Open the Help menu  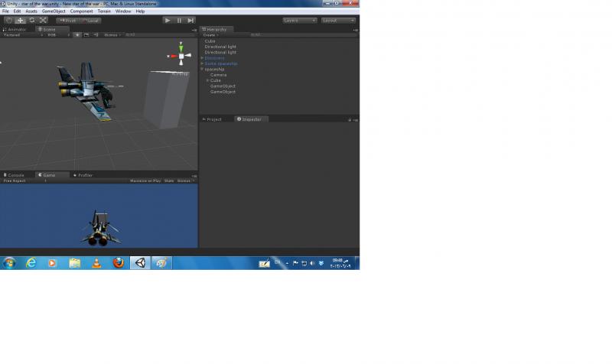[140, 11]
